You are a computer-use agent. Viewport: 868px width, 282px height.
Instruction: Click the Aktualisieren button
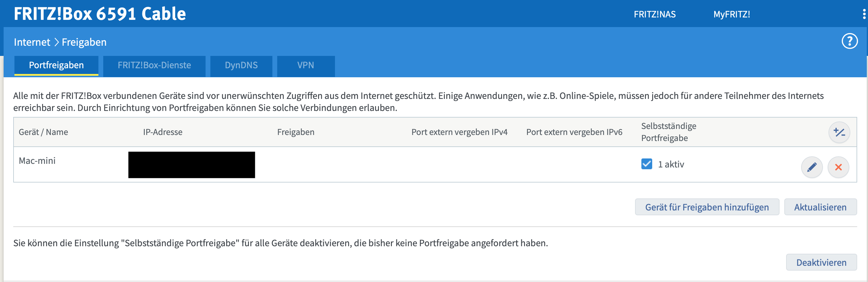point(820,207)
